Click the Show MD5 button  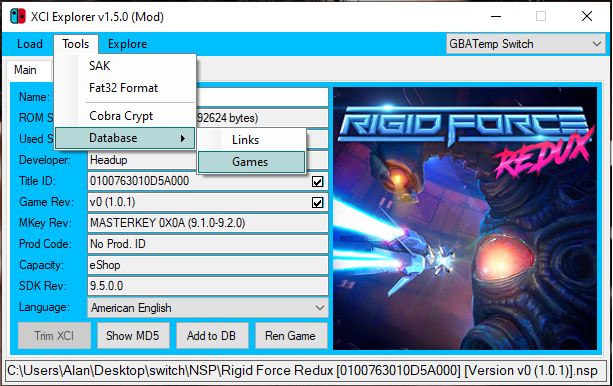click(133, 336)
